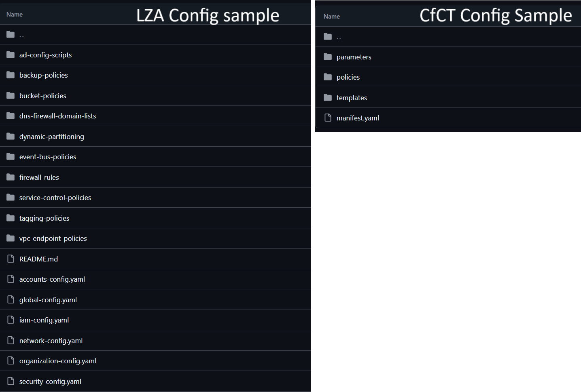Image resolution: width=581 pixels, height=392 pixels.
Task: Click the folder icon next to templates
Action: tap(328, 97)
